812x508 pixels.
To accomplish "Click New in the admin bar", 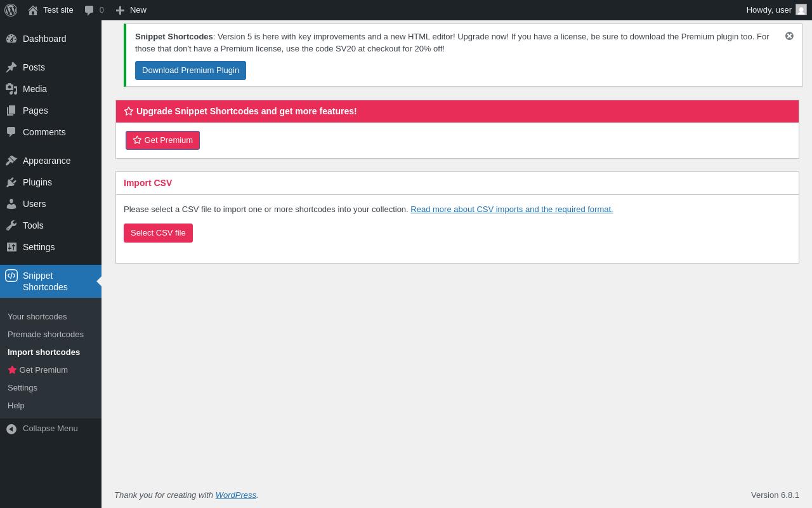I will (138, 10).
